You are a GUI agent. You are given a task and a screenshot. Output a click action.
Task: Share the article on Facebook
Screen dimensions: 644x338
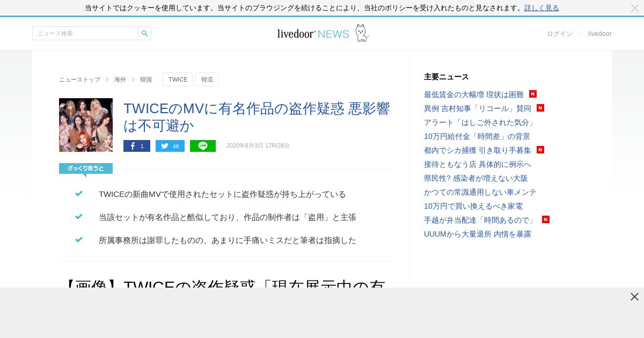click(x=137, y=146)
